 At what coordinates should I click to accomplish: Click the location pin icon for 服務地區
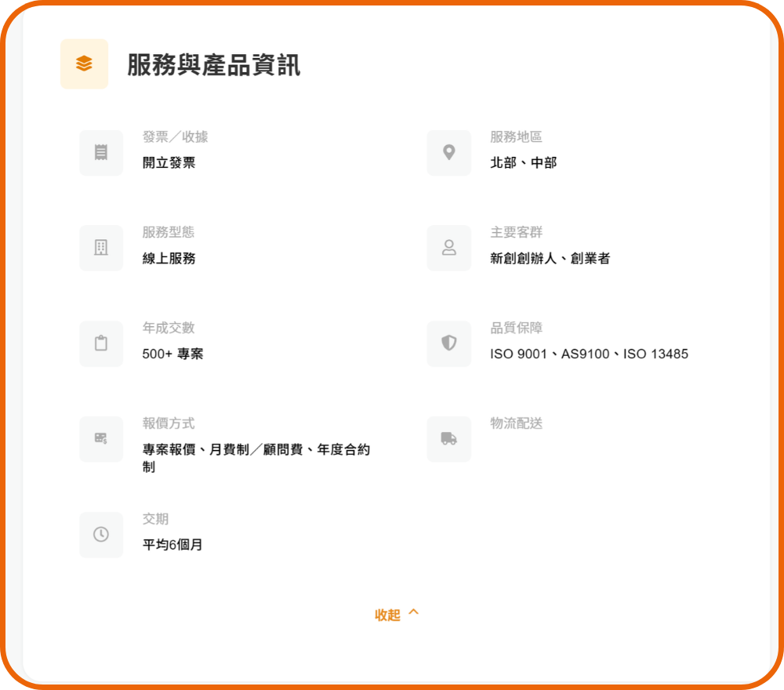tap(449, 153)
